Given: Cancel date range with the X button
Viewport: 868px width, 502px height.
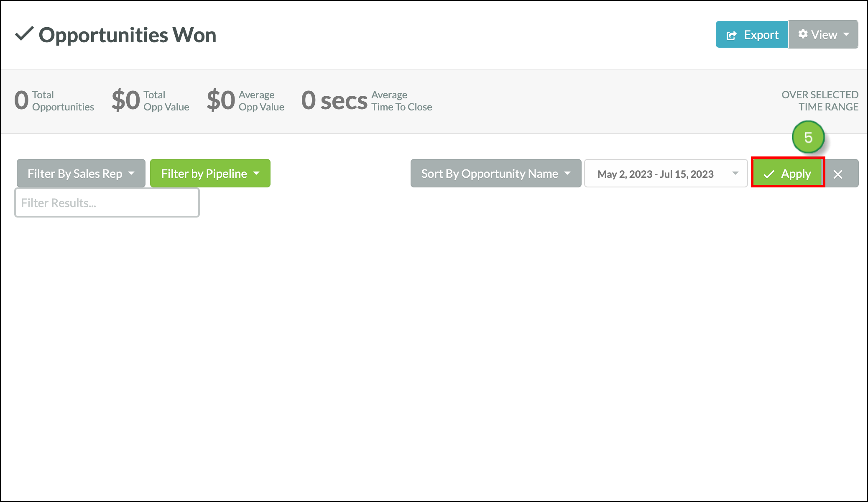Looking at the screenshot, I should (838, 174).
